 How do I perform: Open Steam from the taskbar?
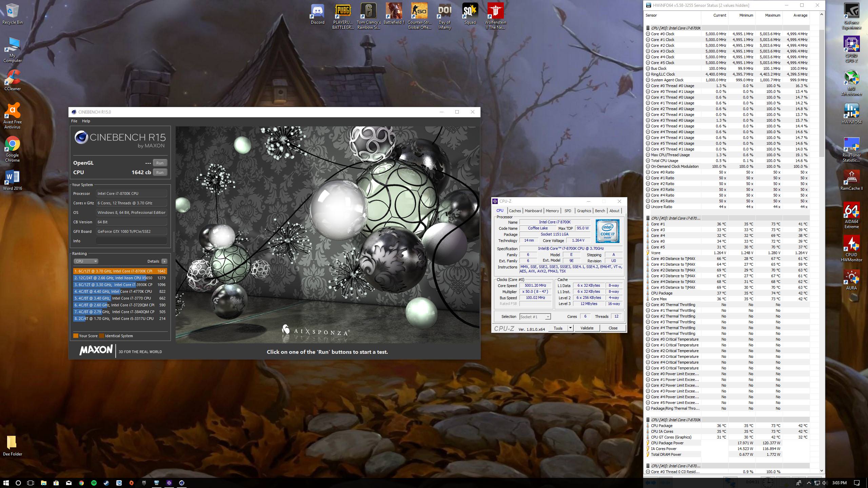[106, 483]
